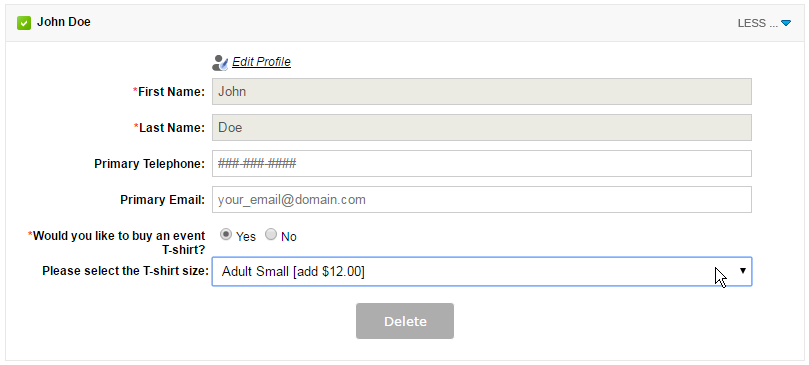Screen dimensions: 809x365
Task: Click the blue collapse triangle icon
Action: pos(786,23)
